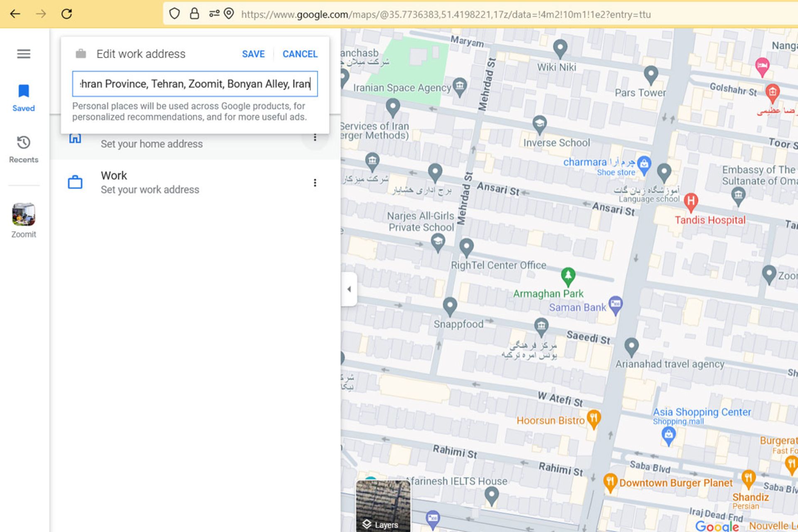This screenshot has height=532, width=798.
Task: Click the Tandis Hospital label
Action: click(710, 220)
